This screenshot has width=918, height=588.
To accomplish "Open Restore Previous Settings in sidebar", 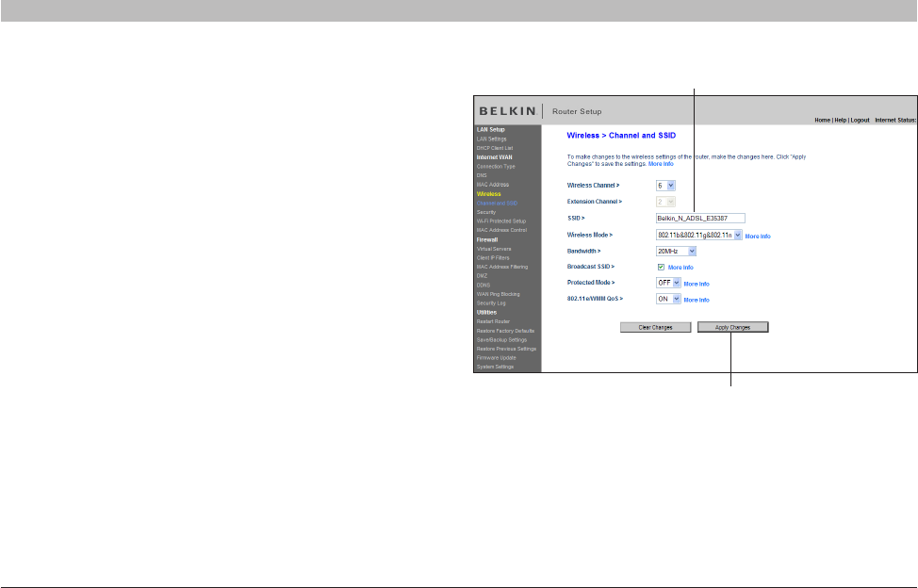I will [x=506, y=349].
